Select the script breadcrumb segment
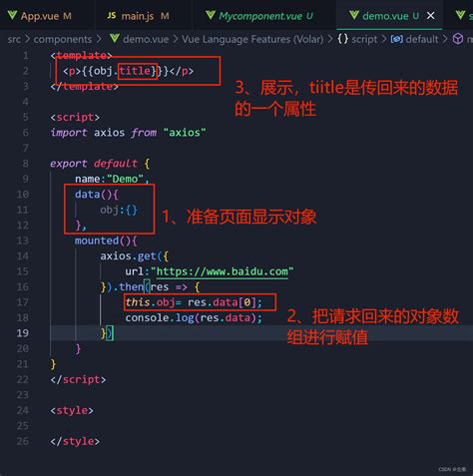The image size is (473, 476). point(364,39)
